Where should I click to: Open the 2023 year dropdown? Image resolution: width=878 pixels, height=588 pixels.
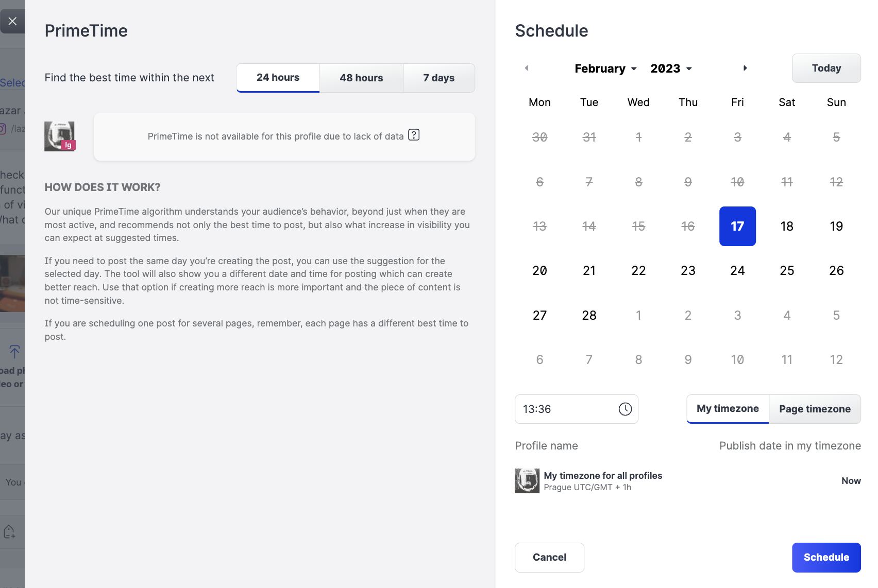(x=671, y=68)
